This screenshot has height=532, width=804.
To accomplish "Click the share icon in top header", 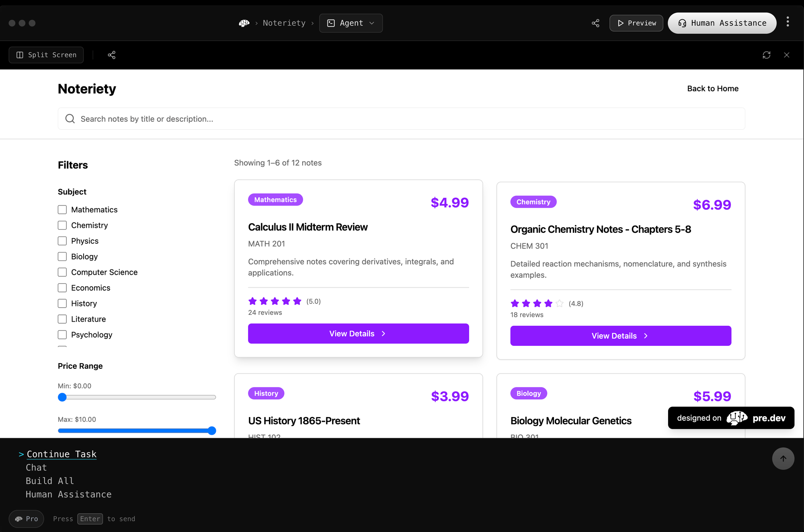I will click(x=595, y=23).
